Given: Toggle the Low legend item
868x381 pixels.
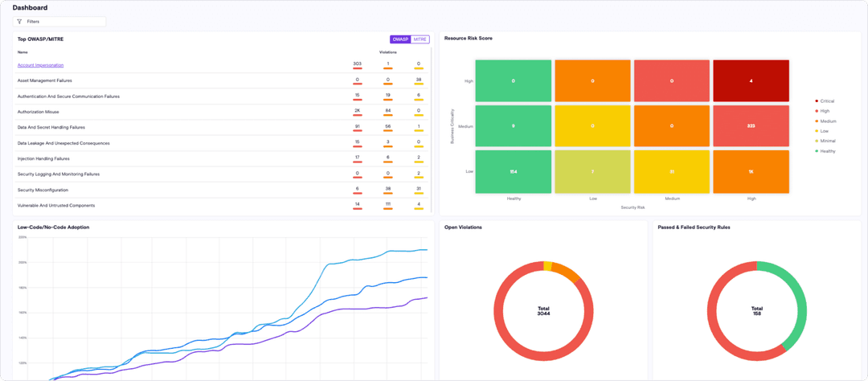Looking at the screenshot, I should point(824,131).
